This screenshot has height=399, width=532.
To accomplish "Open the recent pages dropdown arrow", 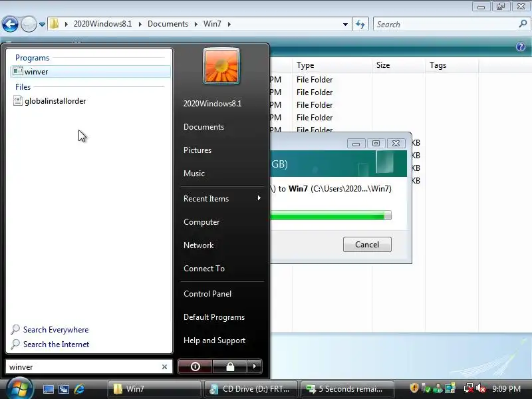I will (x=42, y=24).
